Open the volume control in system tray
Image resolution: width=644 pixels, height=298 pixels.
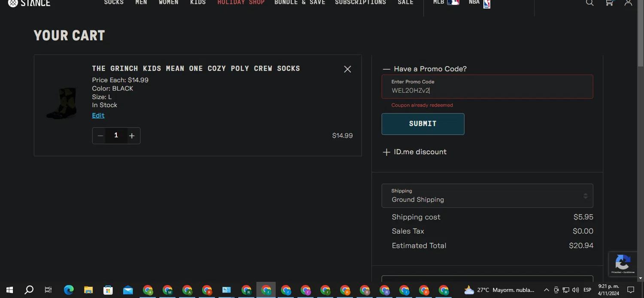coord(575,290)
